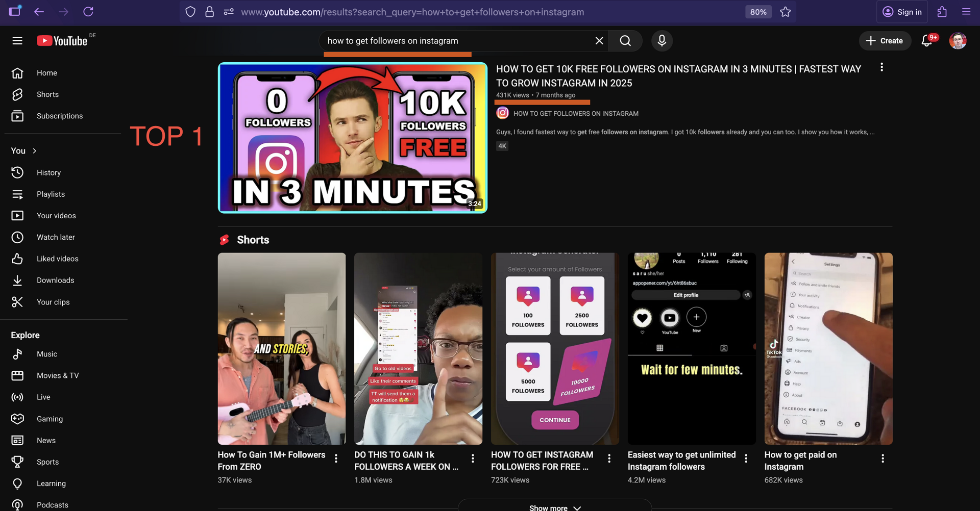Expand the You section chevron
This screenshot has width=980, height=511.
tap(35, 151)
